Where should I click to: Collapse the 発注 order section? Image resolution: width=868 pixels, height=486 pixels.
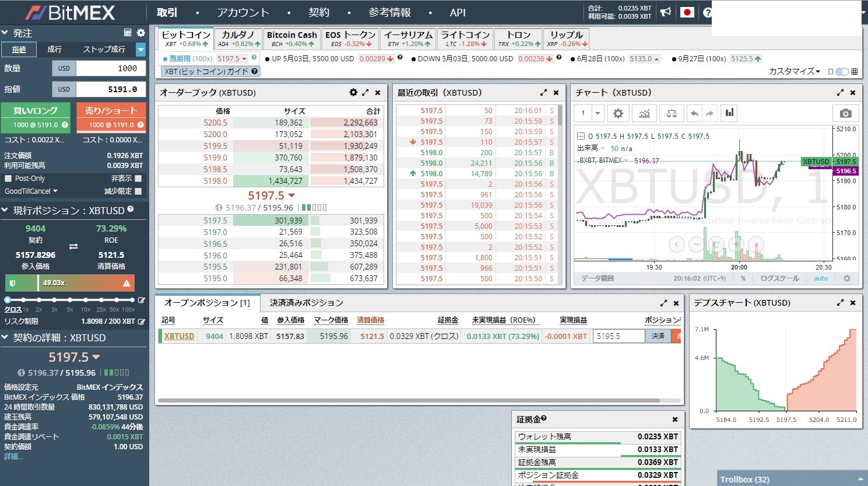click(5, 33)
